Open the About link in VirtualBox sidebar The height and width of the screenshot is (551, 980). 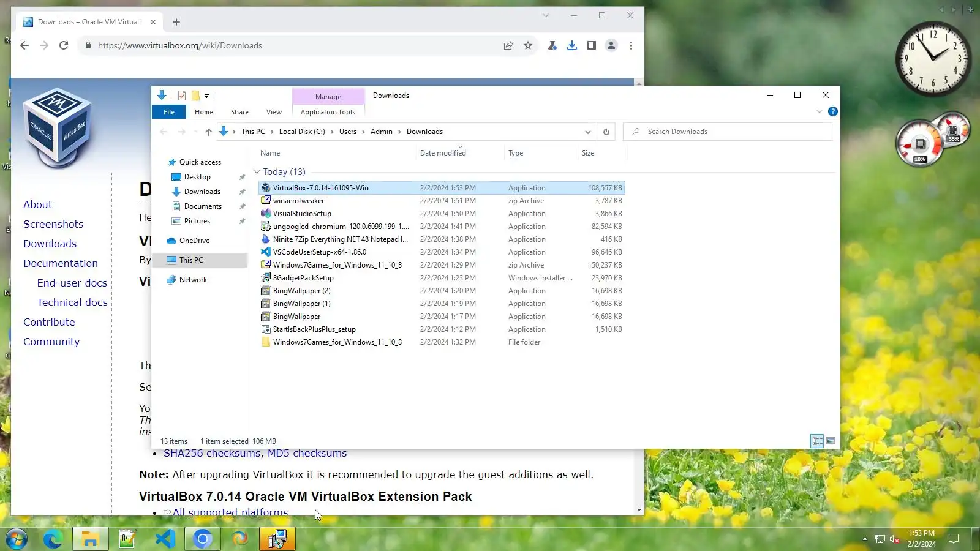coord(37,204)
